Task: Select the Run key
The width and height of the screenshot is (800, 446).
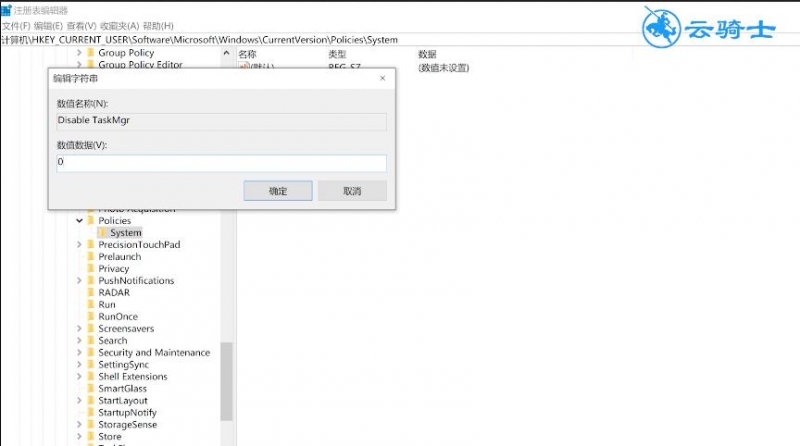Action: tap(107, 305)
